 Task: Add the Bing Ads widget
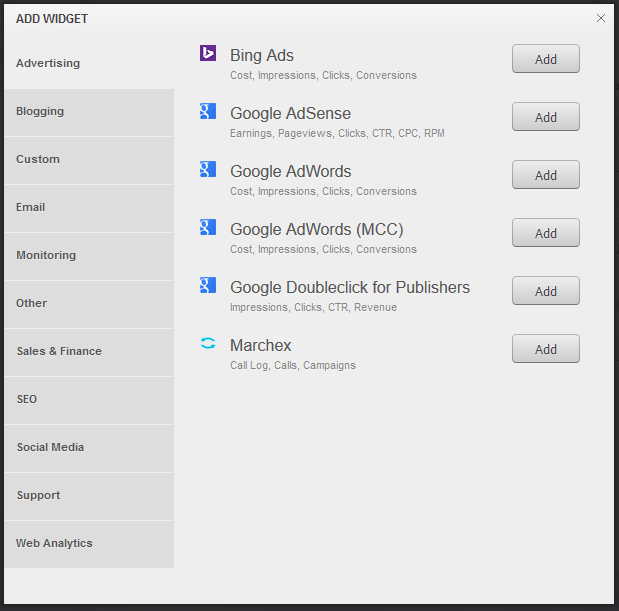point(546,59)
